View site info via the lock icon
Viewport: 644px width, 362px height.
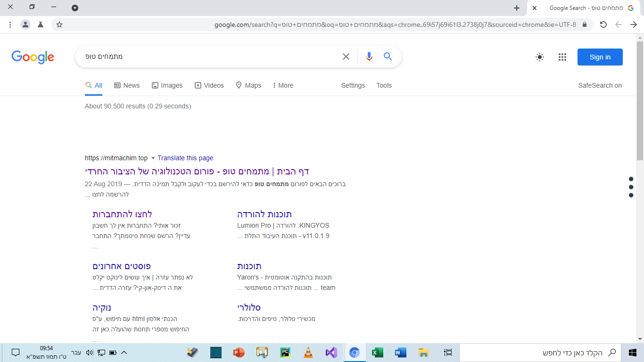[x=585, y=25]
